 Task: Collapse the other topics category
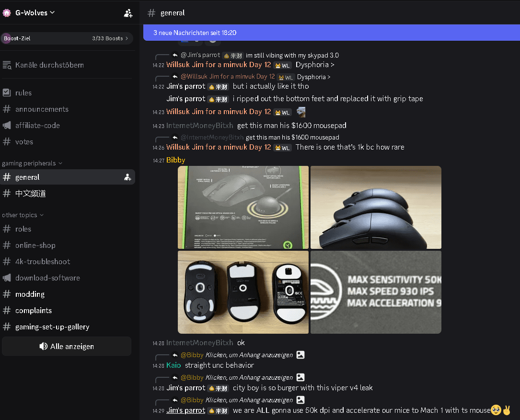pyautogui.click(x=23, y=215)
